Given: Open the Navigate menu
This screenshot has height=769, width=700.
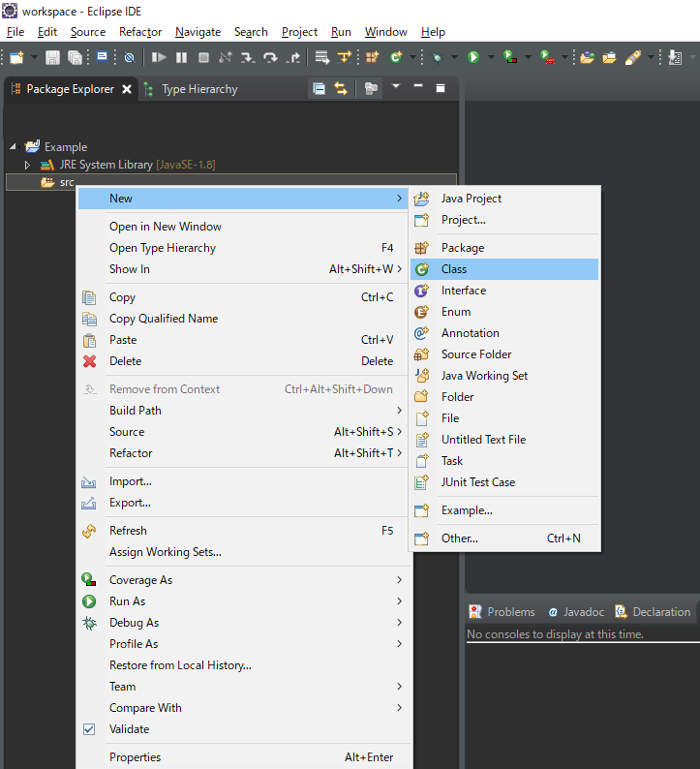Looking at the screenshot, I should pyautogui.click(x=198, y=32).
